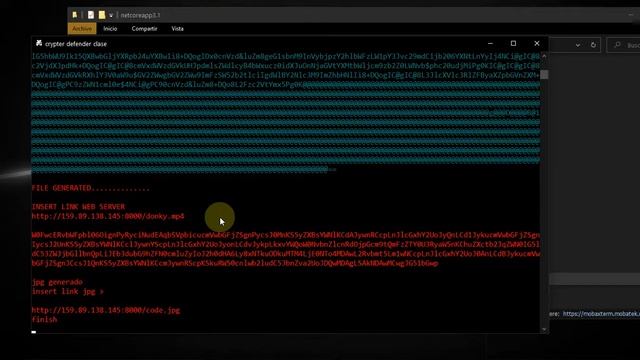640x360 pixels.
Task: Click the 'finish' console line
Action: click(x=44, y=320)
